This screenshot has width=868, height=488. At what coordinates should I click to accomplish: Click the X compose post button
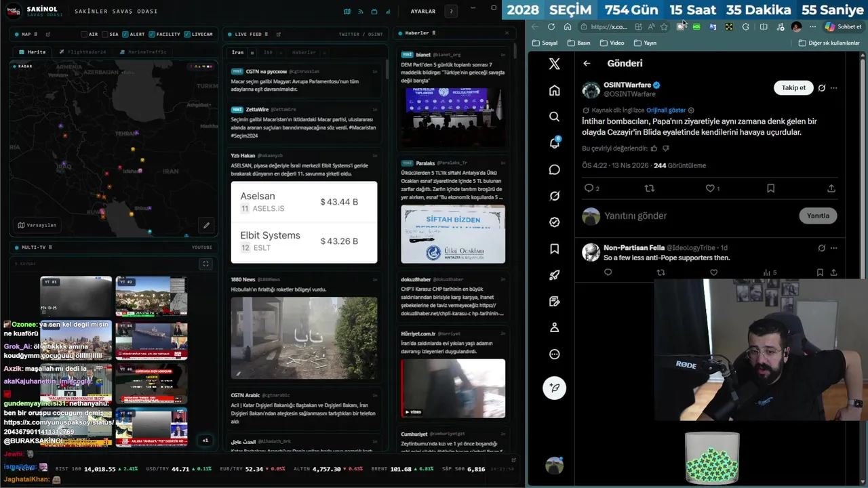pyautogui.click(x=554, y=388)
